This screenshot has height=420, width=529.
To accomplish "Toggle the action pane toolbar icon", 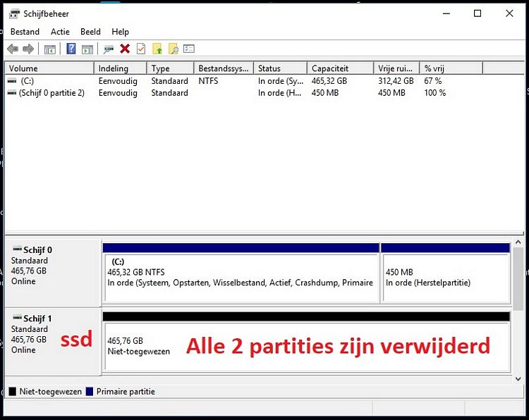I will tap(87, 49).
